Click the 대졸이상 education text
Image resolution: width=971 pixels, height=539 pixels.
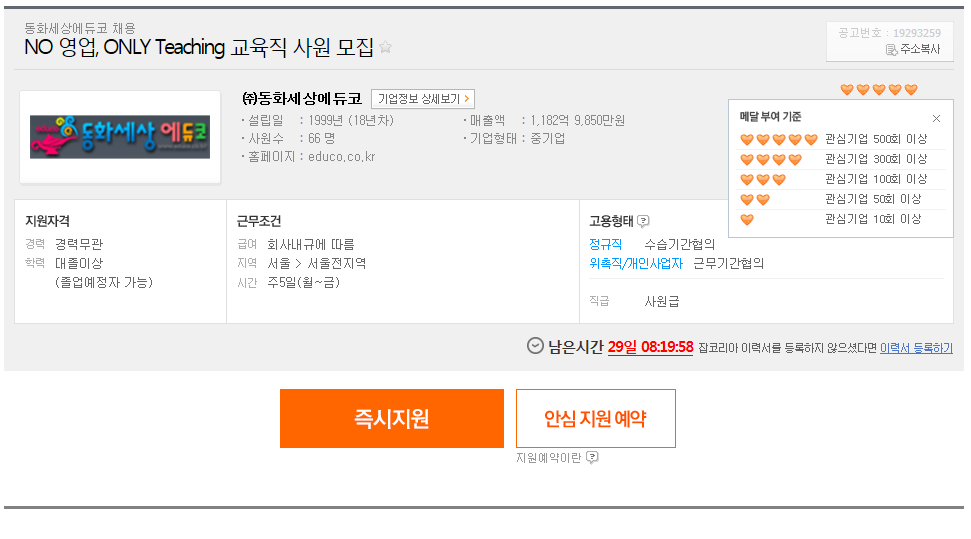pos(79,263)
